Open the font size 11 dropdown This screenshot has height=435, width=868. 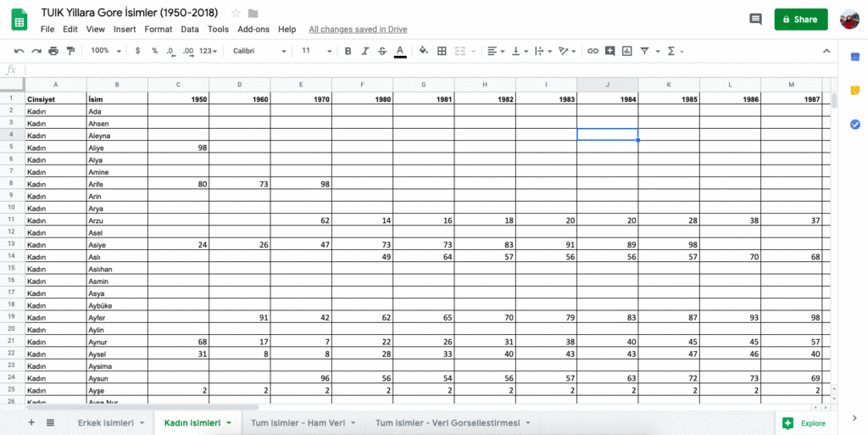pos(316,51)
